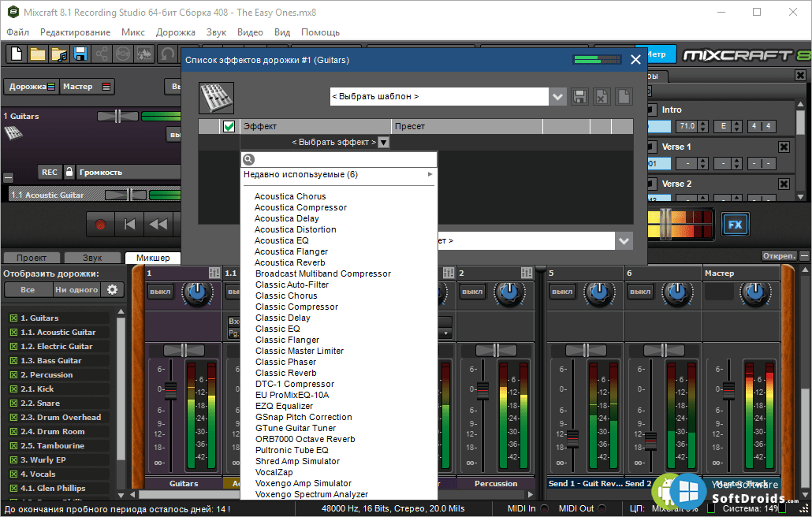This screenshot has height=517, width=812.
Task: Click the new template page icon in the effects dialog
Action: pyautogui.click(x=624, y=96)
